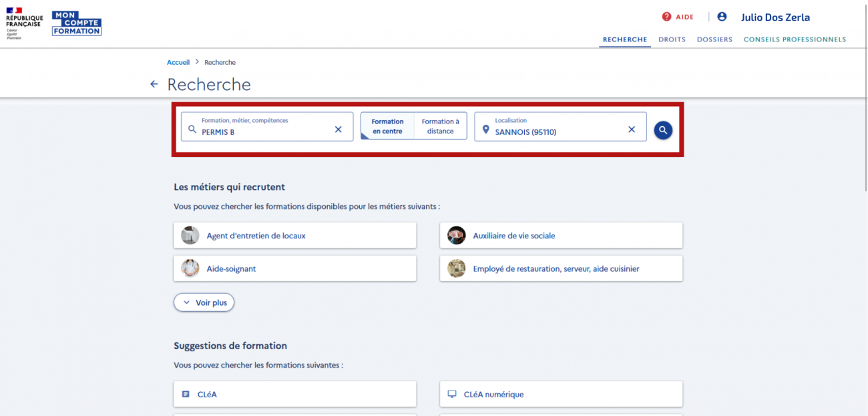Click the Employé de restauration thumbnail
868x416 pixels.
pyautogui.click(x=457, y=268)
